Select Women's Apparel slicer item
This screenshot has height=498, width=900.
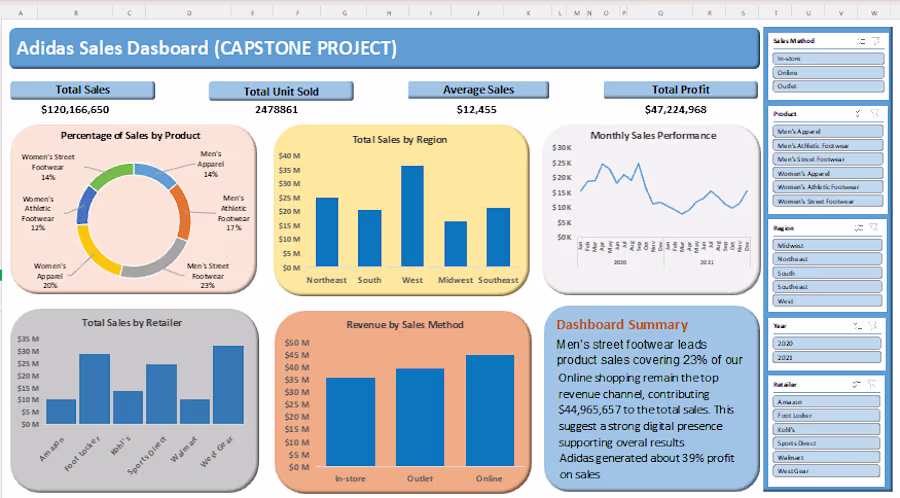coord(828,173)
